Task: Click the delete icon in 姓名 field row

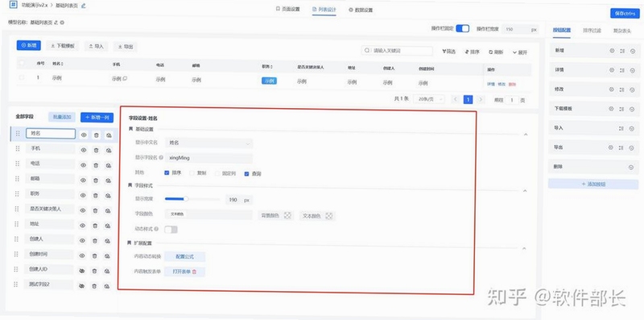Action: [96, 135]
